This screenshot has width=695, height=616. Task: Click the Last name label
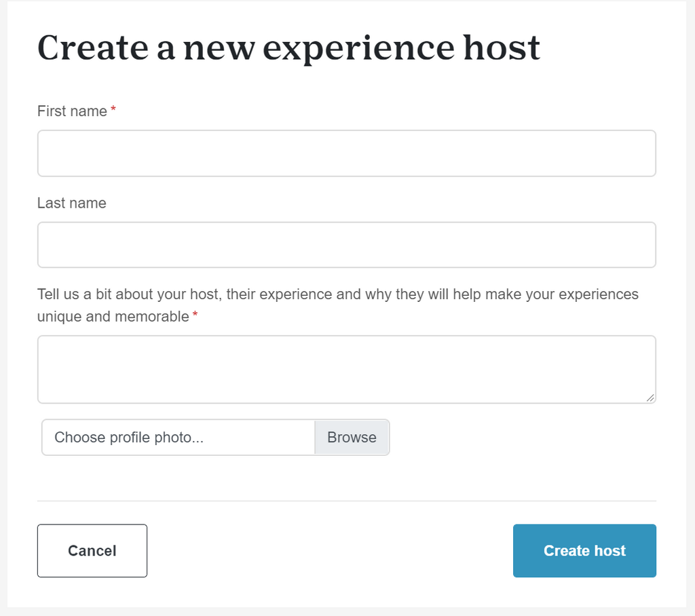(x=72, y=203)
